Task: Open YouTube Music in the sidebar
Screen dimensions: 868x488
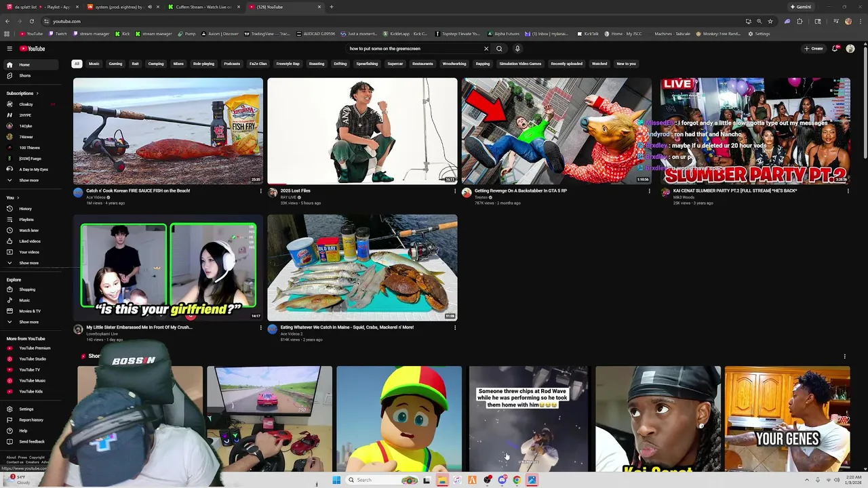Action: 32,381
